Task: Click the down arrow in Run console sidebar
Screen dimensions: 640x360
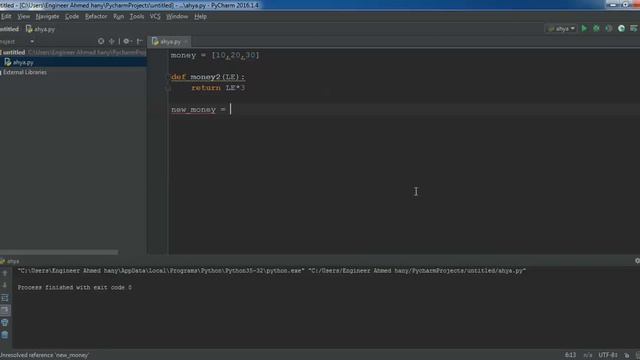Action: 5,285
